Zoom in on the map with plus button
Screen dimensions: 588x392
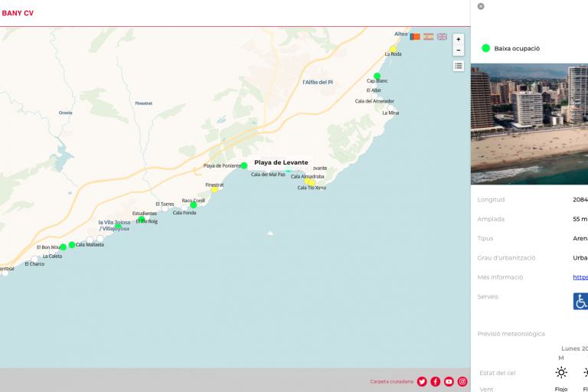point(459,39)
